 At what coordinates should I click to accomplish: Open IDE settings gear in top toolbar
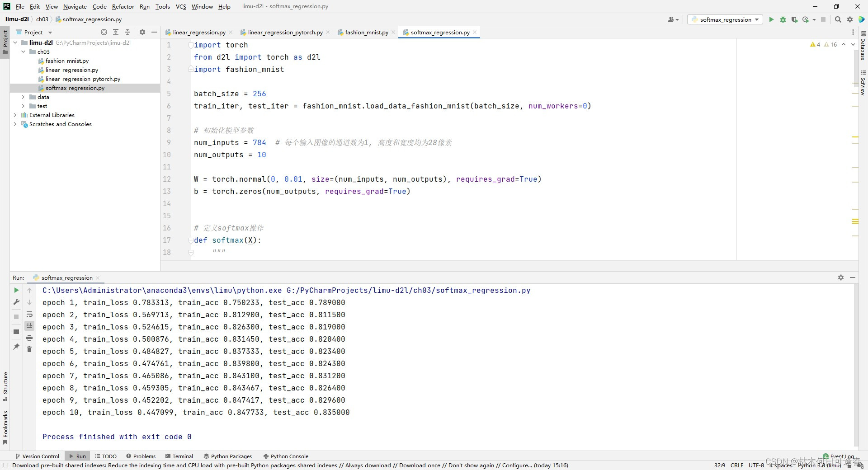(850, 19)
